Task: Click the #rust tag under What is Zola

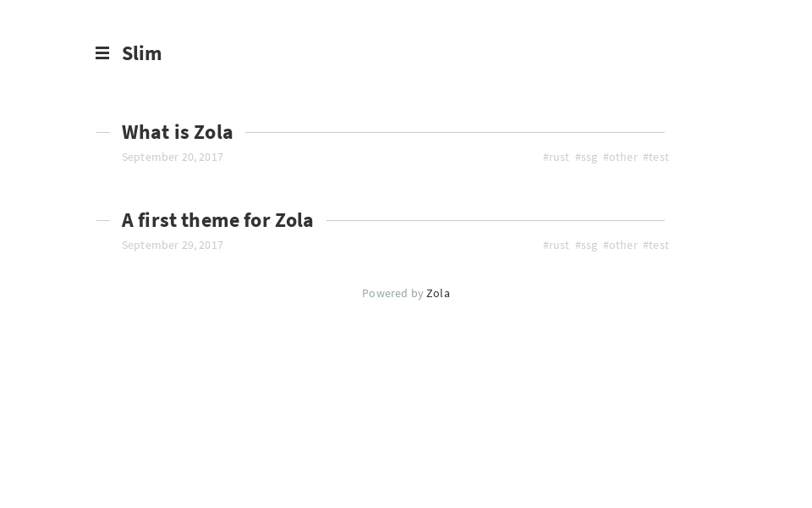Action: click(x=556, y=157)
